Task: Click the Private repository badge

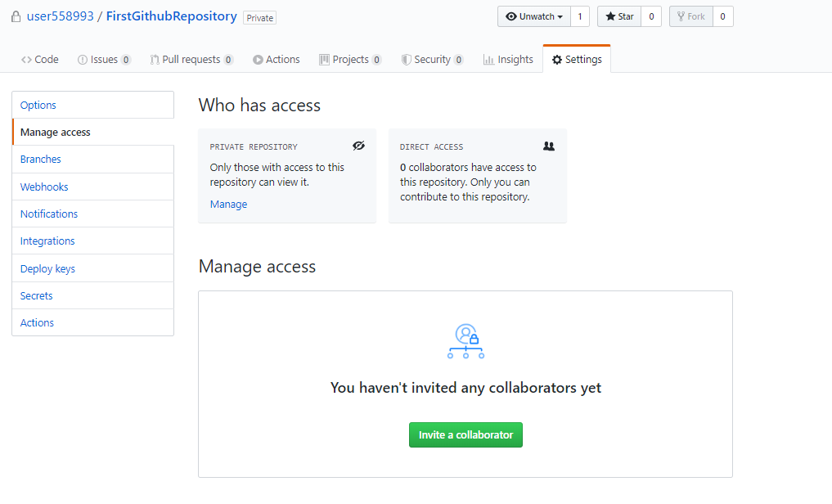Action: pos(260,17)
